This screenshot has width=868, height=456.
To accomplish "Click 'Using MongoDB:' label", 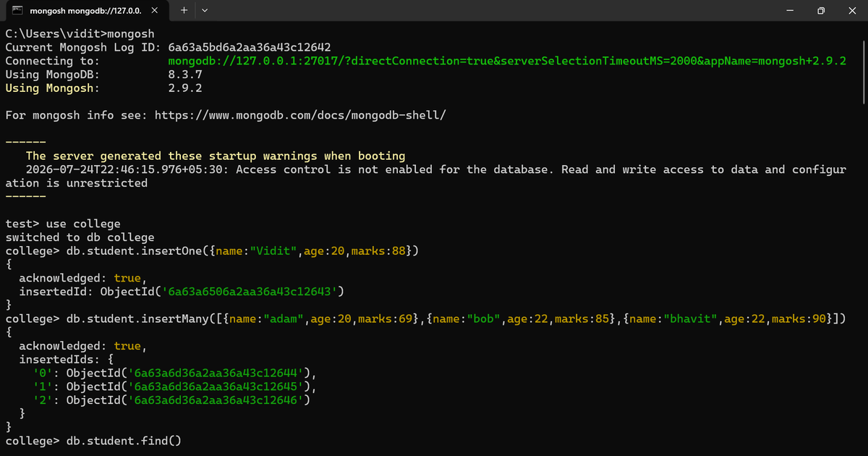I will click(52, 75).
